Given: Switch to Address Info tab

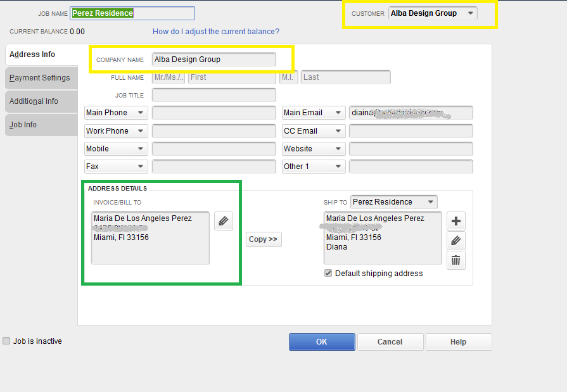Looking at the screenshot, I should point(42,54).
